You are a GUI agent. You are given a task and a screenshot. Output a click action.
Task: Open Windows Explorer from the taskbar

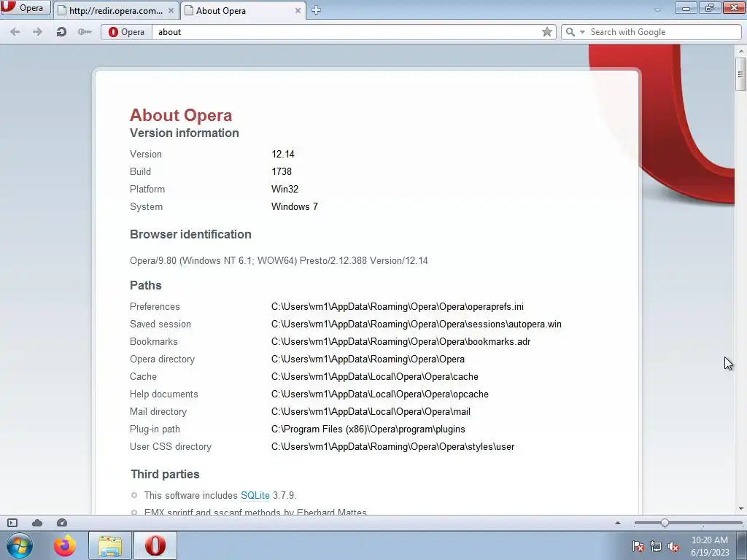point(110,545)
